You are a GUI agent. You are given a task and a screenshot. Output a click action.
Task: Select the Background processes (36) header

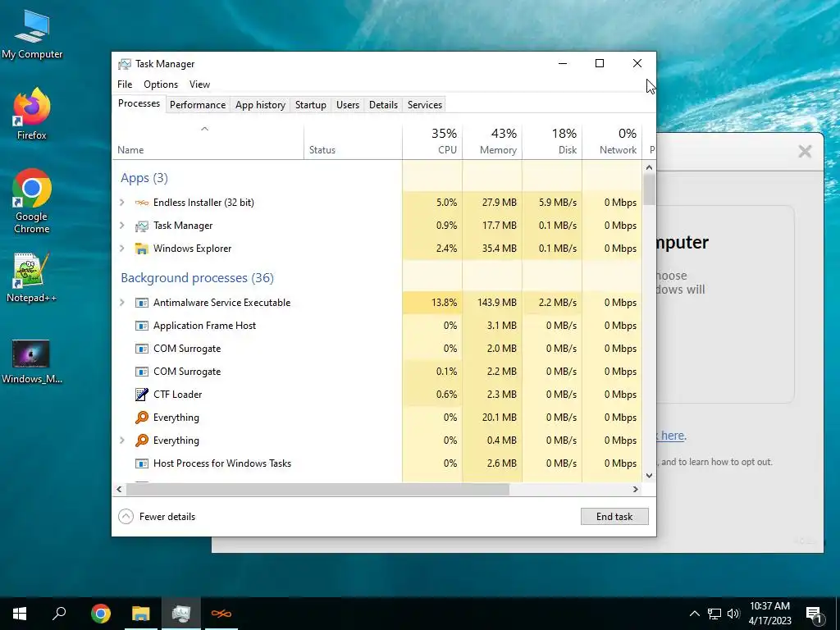pyautogui.click(x=197, y=278)
